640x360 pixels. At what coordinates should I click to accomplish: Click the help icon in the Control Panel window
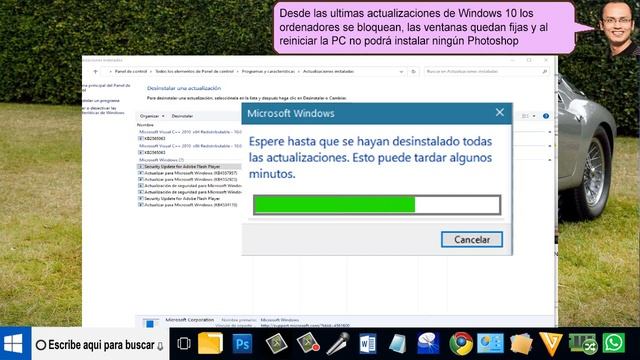546,116
